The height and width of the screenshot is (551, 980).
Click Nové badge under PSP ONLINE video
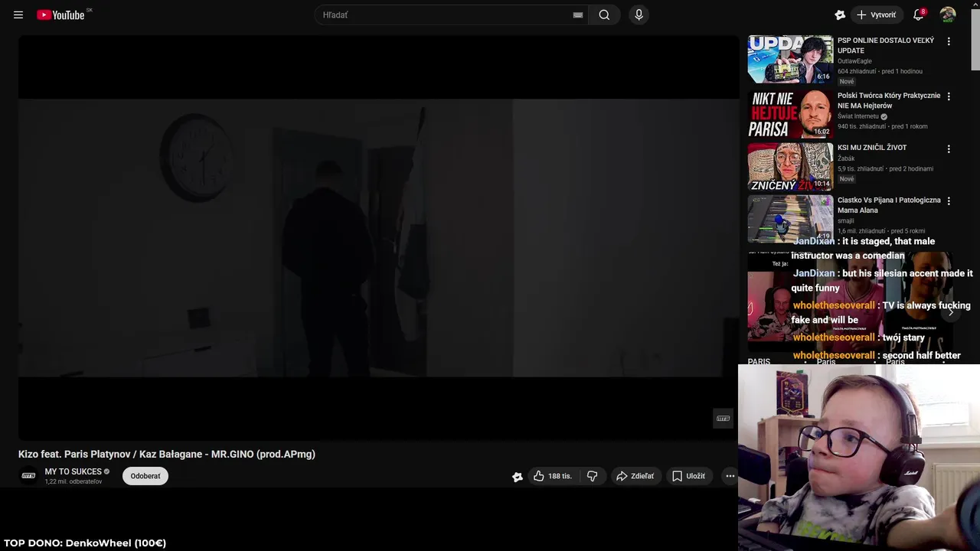click(x=846, y=81)
